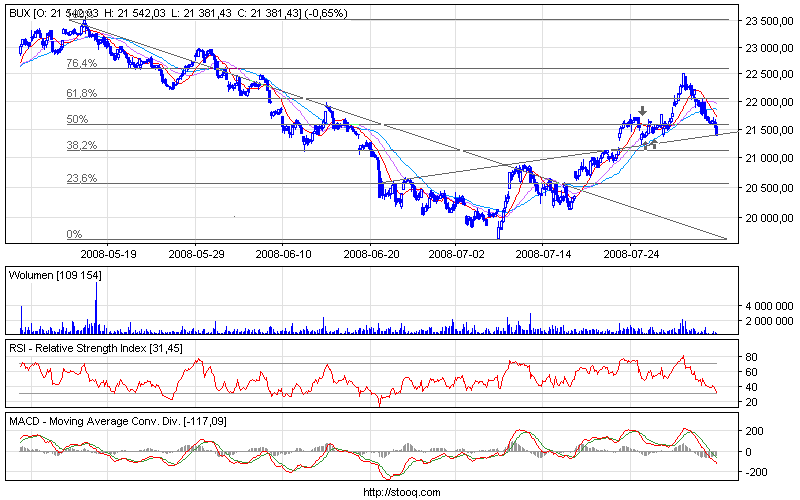Click the RSI axis value 20
800x500 pixels.
[751, 402]
